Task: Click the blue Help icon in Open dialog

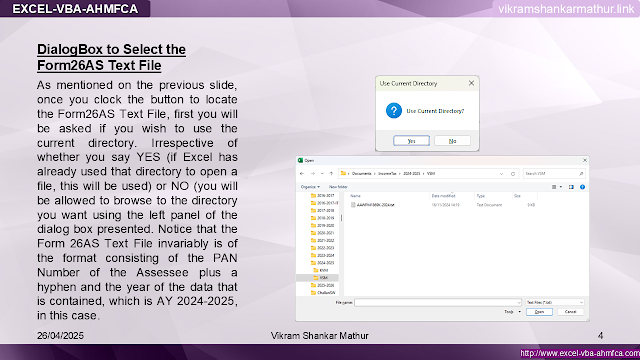Action: 582,187
